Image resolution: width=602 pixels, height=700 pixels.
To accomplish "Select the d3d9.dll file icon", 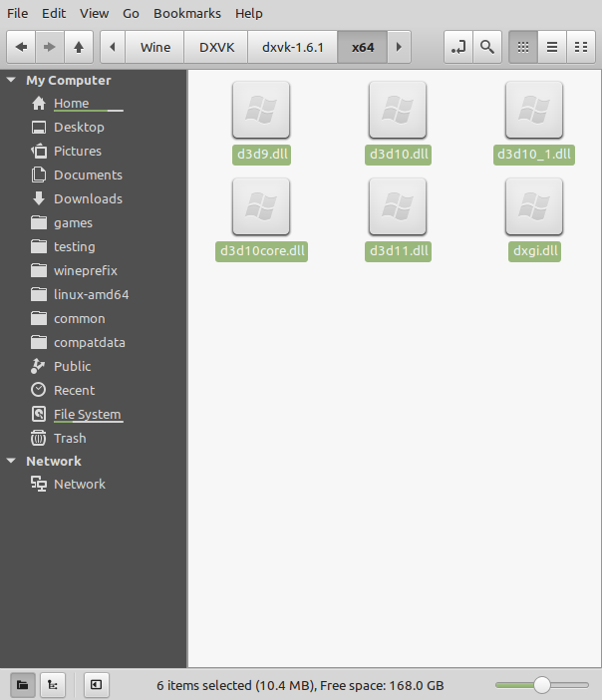I will 261,110.
